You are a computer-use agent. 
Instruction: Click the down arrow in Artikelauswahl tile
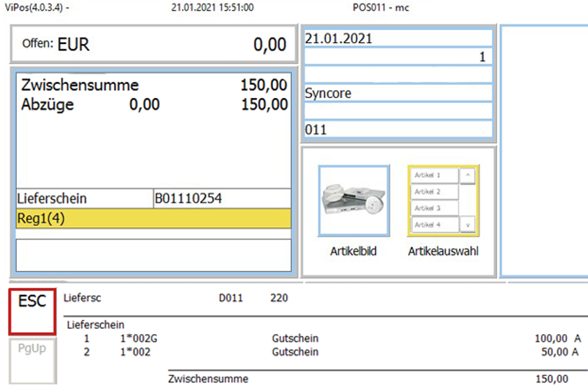point(468,225)
